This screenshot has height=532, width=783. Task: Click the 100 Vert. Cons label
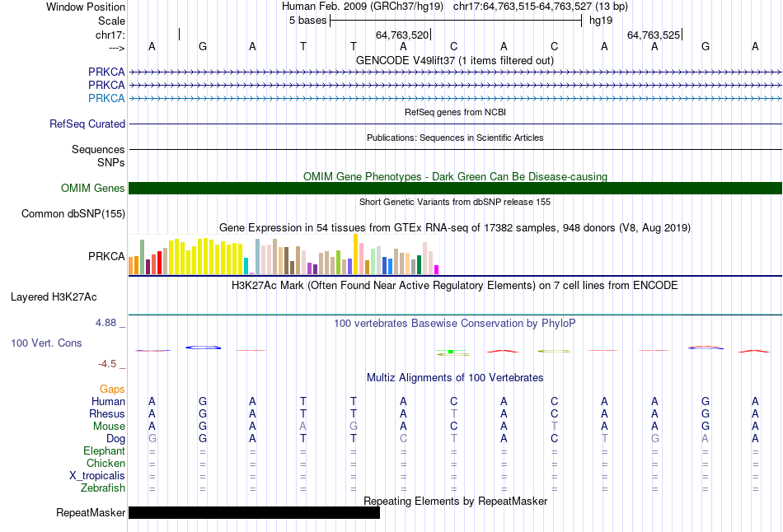pyautogui.click(x=46, y=343)
